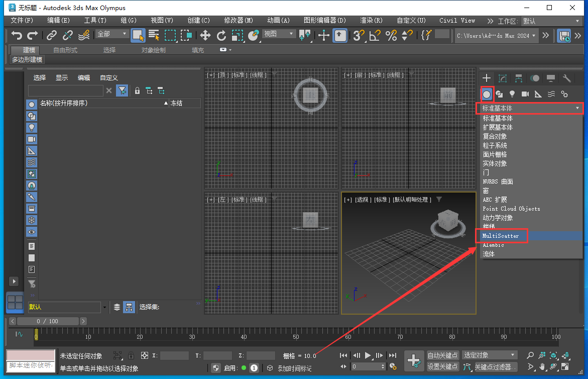Select the Move transform tool

(x=205, y=35)
